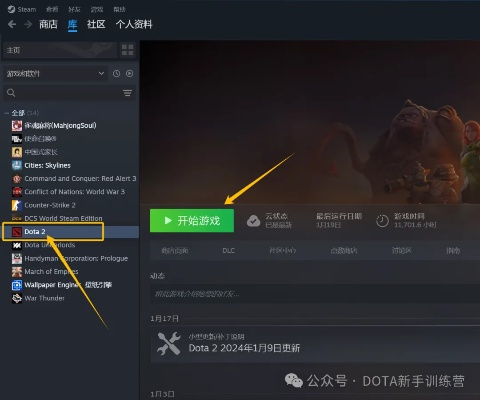Click the activity share text box
Image resolution: width=480 pixels, height=400 pixels.
[315, 294]
